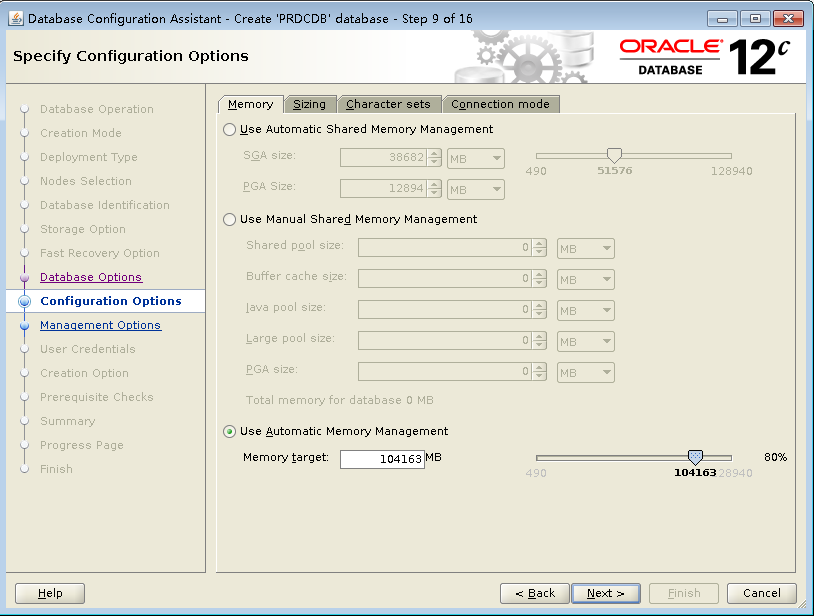Click the Oracle Database 12c logo

click(704, 57)
